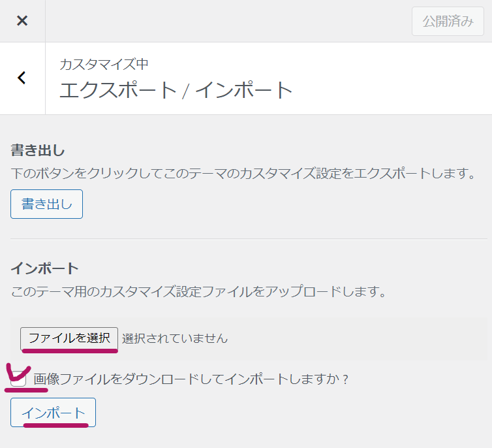Enable the image file download checkbox
The height and width of the screenshot is (448, 492).
point(19,379)
